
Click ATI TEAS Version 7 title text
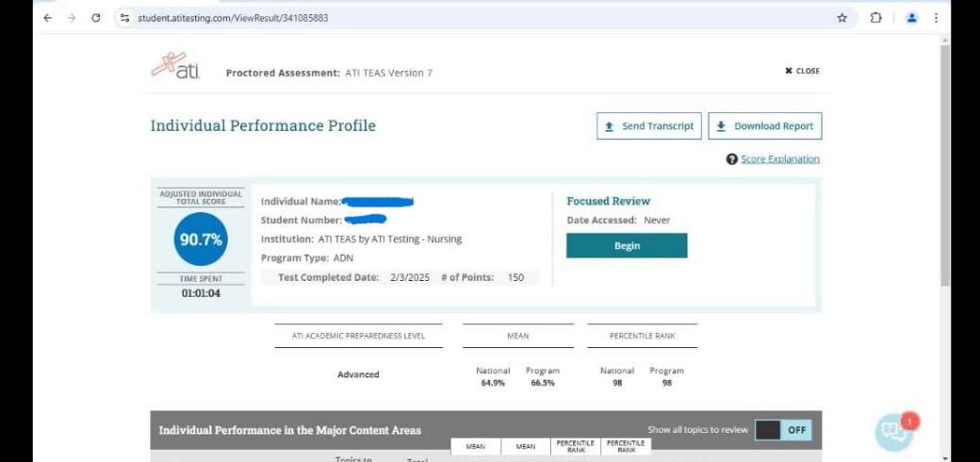pyautogui.click(x=388, y=74)
